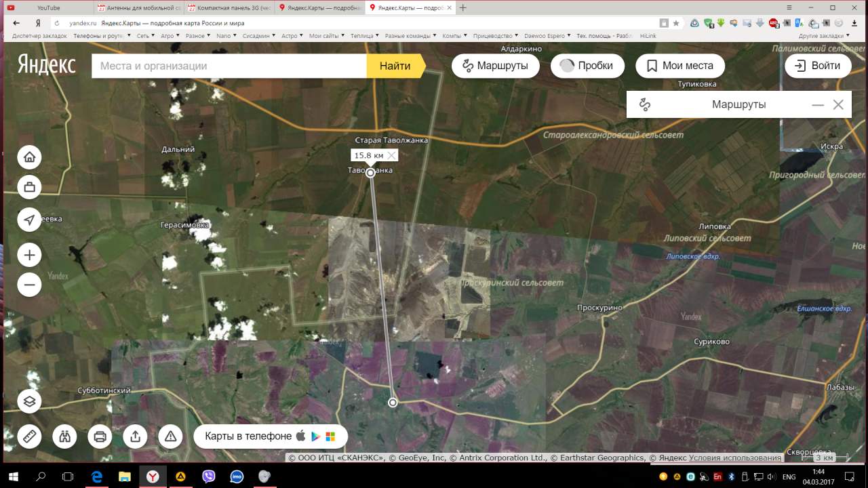Expand the Телефоны и роутеры bookmarks folder
Screen dimensions: 868x488
coord(102,36)
